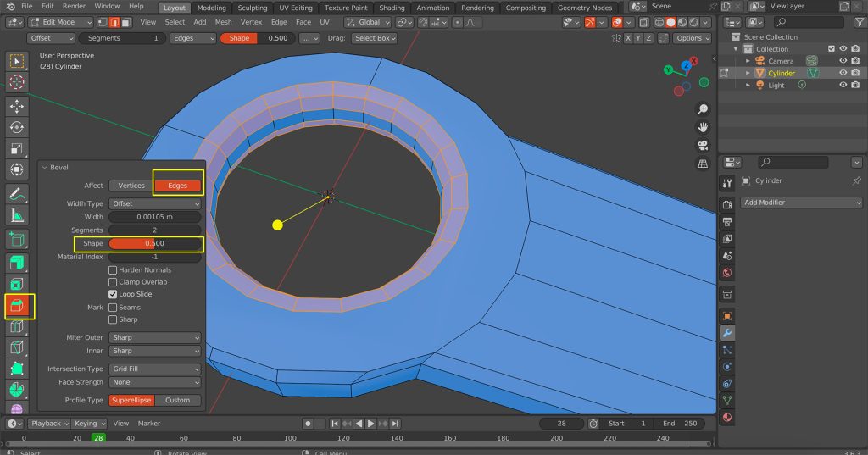Screen dimensions: 868x455
Task: Open the Add Modifier dropdown
Action: (801, 203)
